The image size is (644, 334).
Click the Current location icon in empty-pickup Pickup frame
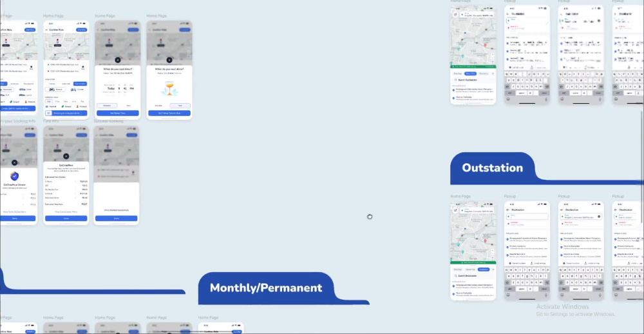coord(511,263)
